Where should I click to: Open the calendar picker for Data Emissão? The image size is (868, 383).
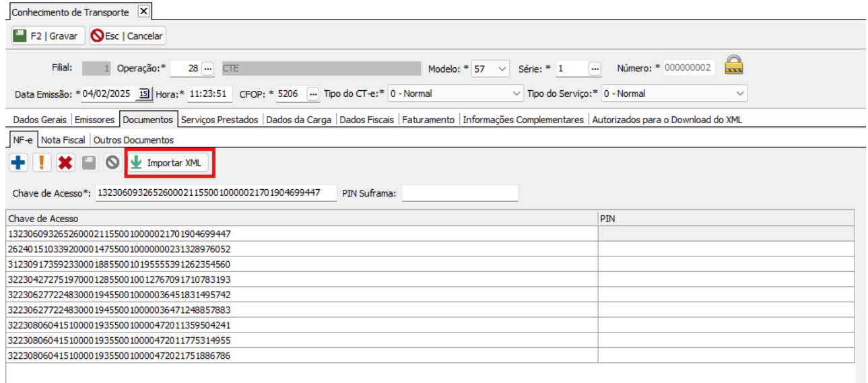point(143,94)
